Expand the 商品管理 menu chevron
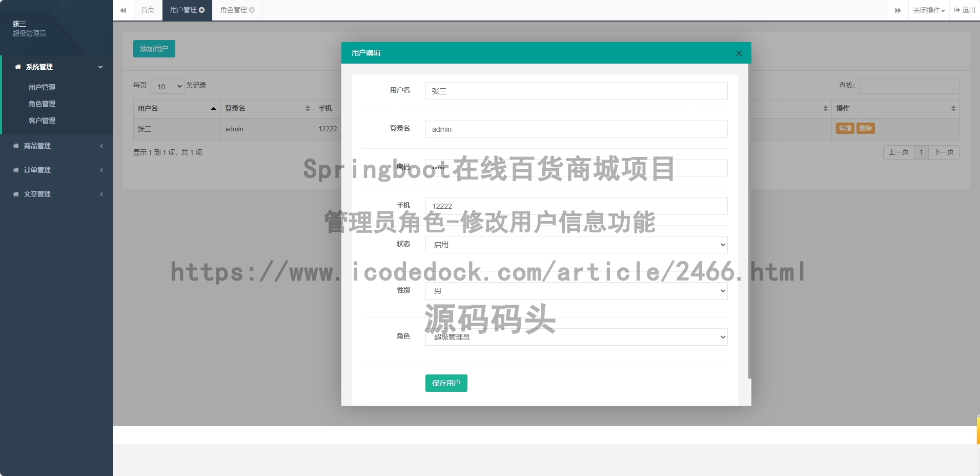Viewport: 980px width, 476px height. tap(101, 146)
